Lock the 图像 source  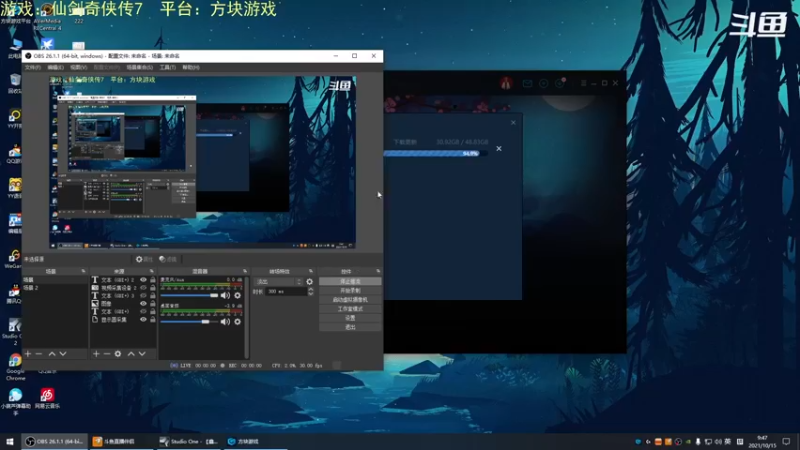153,304
